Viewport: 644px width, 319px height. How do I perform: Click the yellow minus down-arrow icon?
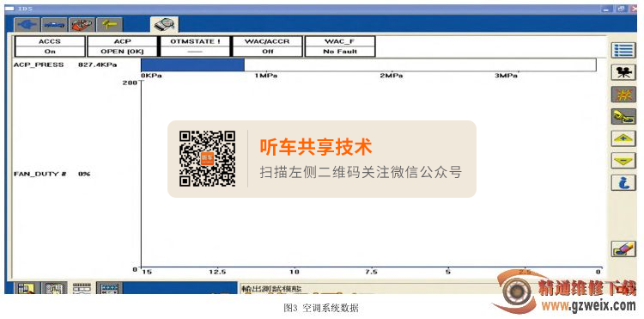pyautogui.click(x=623, y=160)
